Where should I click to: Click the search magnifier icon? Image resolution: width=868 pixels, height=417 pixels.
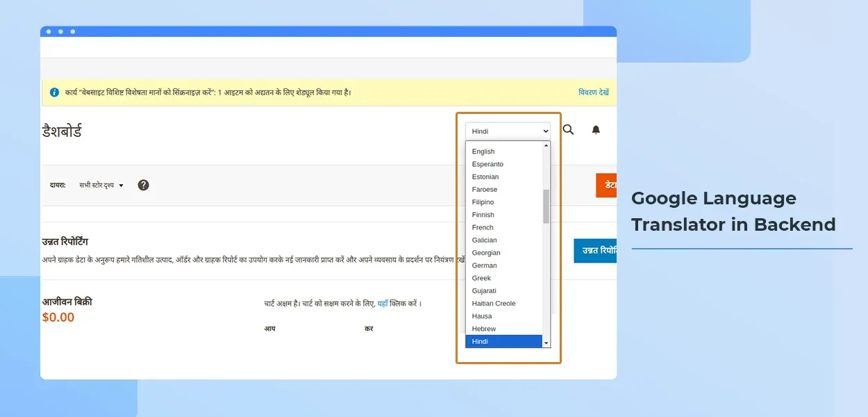[x=568, y=130]
